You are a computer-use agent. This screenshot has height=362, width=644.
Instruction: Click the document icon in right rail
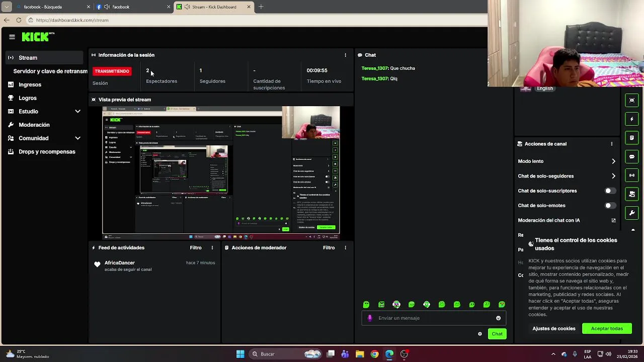point(632,138)
